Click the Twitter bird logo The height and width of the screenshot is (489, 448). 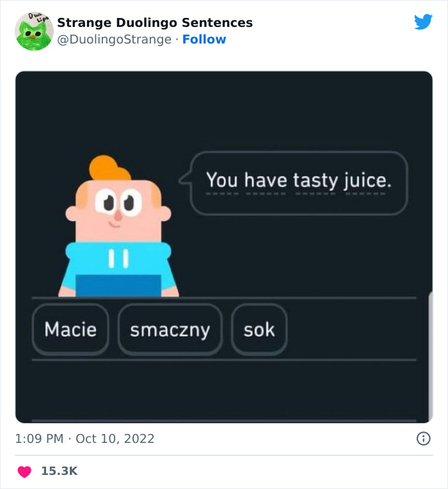coord(423,22)
